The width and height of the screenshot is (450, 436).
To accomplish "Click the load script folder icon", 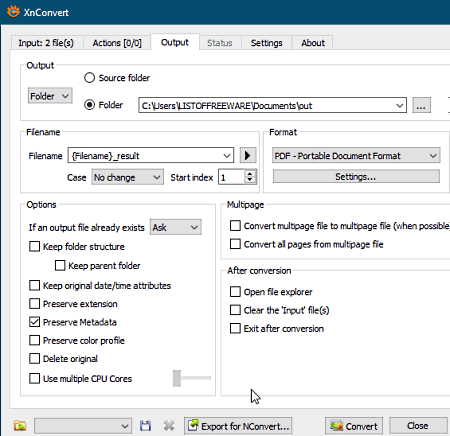I will pos(20,426).
